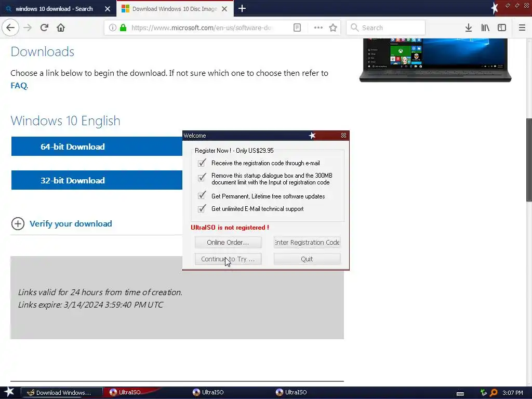This screenshot has height=399, width=532.
Task: Expand the Verify your download section
Action: coord(18,223)
